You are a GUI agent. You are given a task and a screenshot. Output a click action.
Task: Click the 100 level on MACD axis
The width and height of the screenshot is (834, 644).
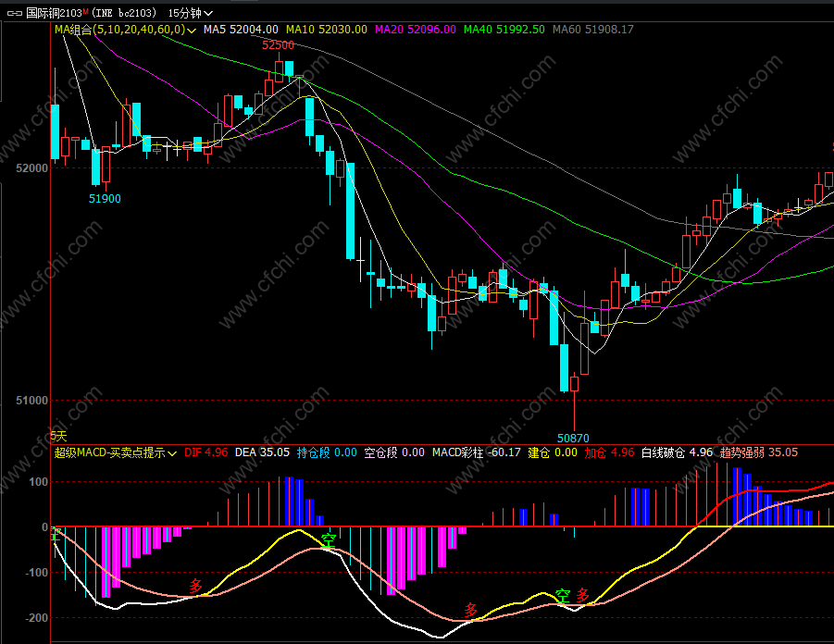click(x=38, y=482)
